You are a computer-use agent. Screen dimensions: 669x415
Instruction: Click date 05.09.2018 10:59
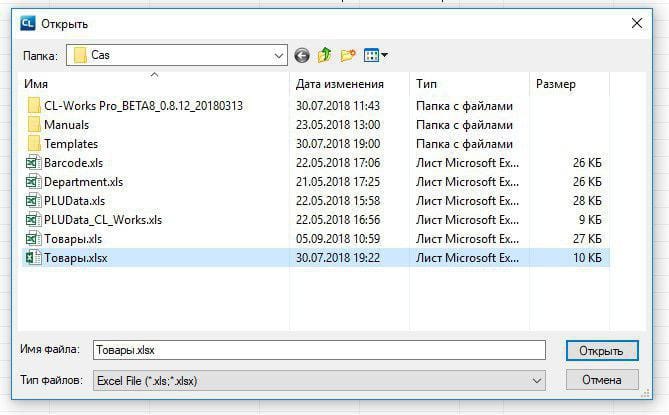coord(338,238)
